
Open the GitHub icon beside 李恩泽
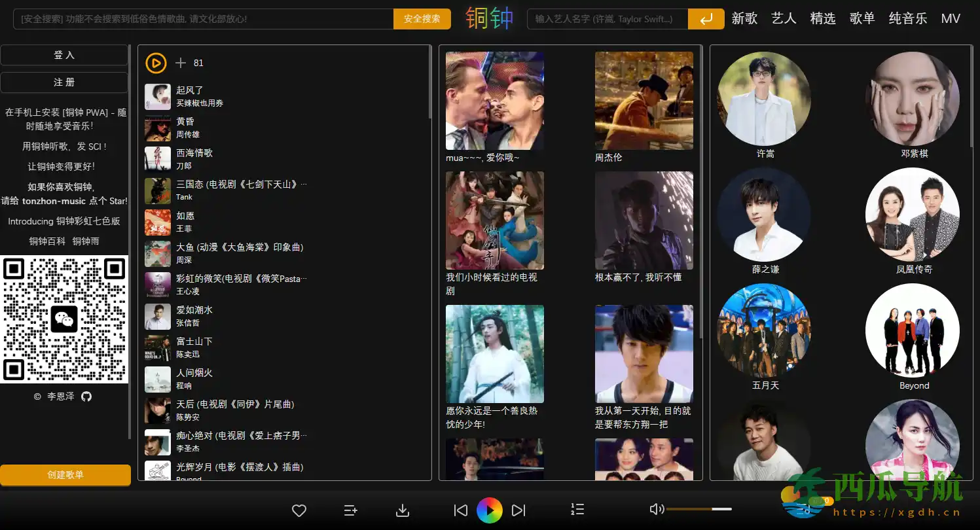pyautogui.click(x=86, y=397)
